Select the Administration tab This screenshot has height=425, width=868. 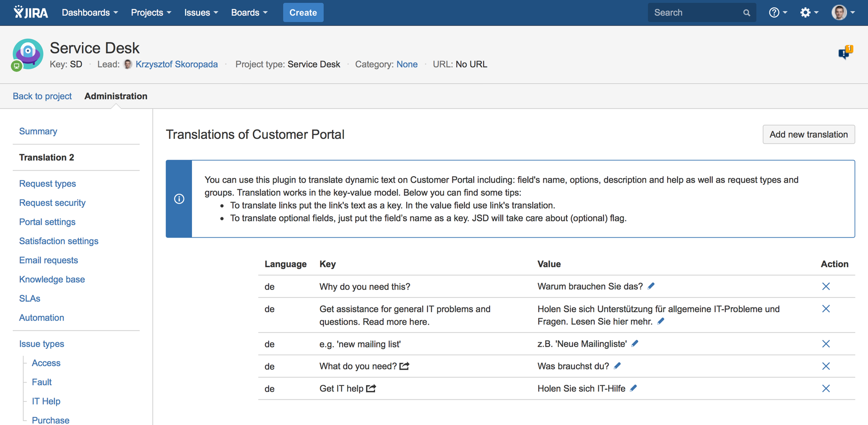click(116, 96)
